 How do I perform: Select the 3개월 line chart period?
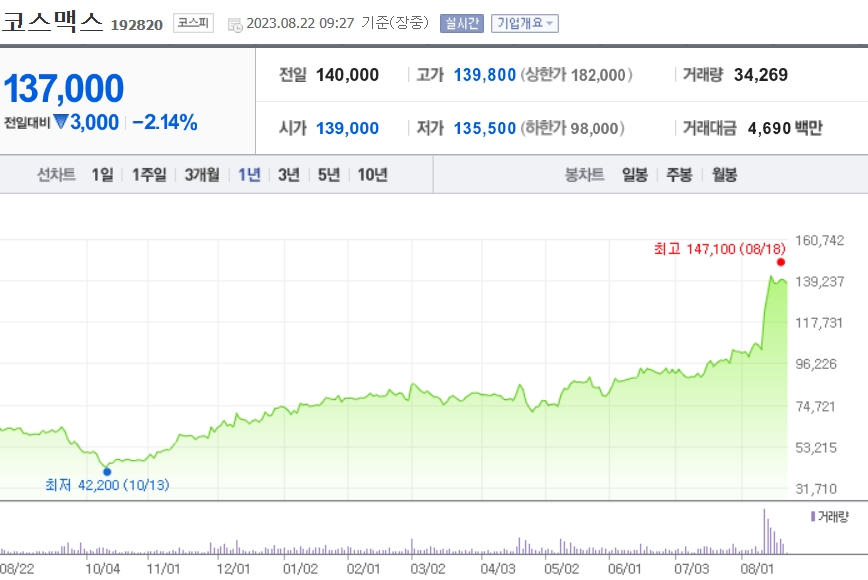pyautogui.click(x=202, y=175)
